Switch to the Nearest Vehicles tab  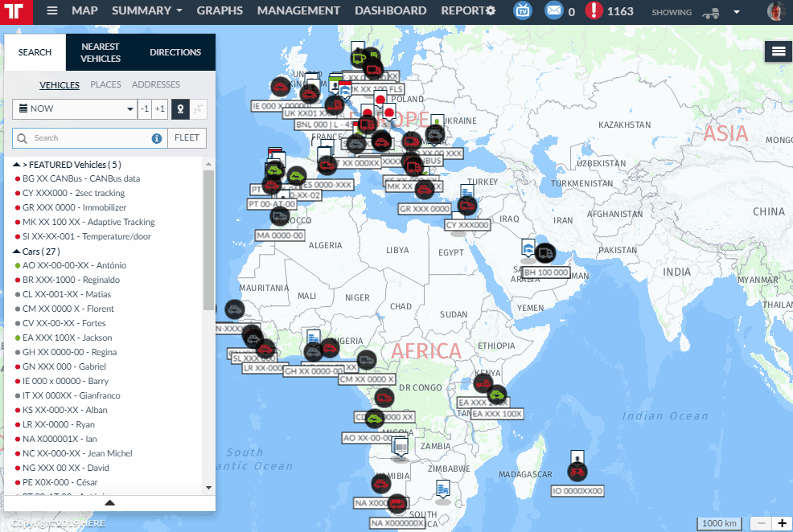click(x=101, y=53)
